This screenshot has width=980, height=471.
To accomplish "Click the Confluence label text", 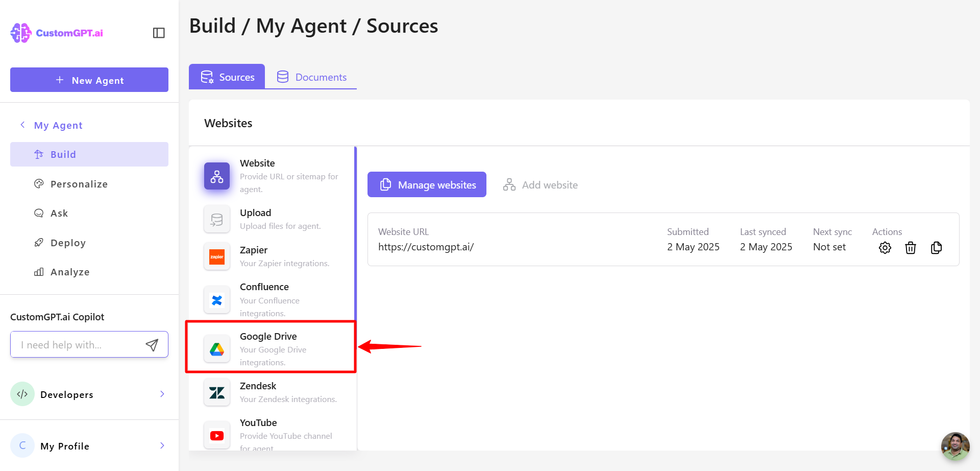I will [264, 287].
